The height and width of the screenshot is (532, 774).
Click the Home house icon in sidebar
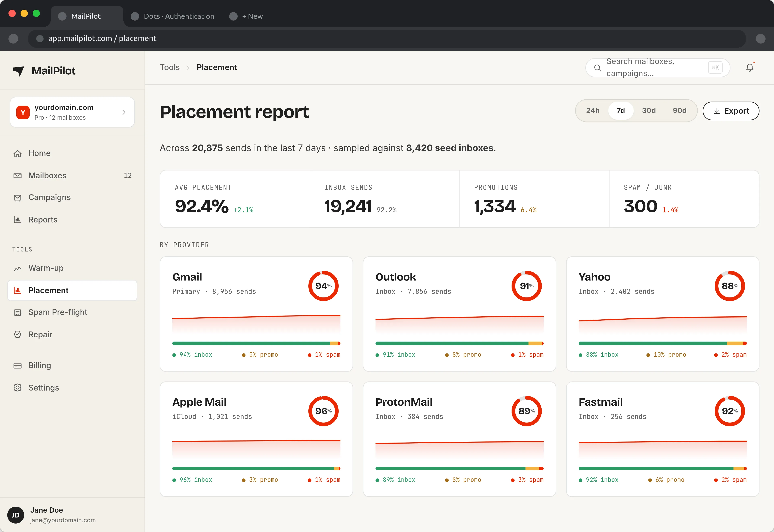point(17,153)
